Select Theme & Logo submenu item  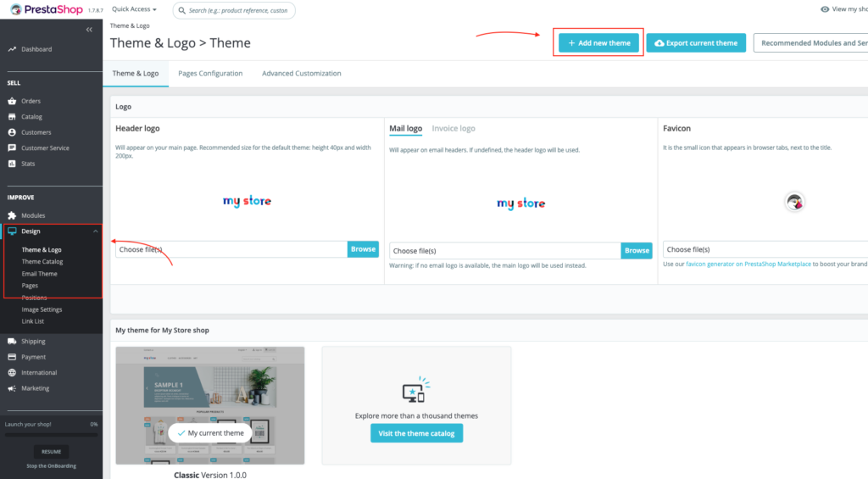(x=42, y=250)
